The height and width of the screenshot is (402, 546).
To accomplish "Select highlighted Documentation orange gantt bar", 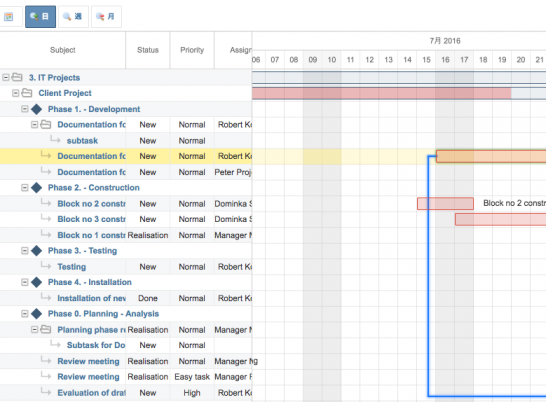I will click(x=491, y=156).
